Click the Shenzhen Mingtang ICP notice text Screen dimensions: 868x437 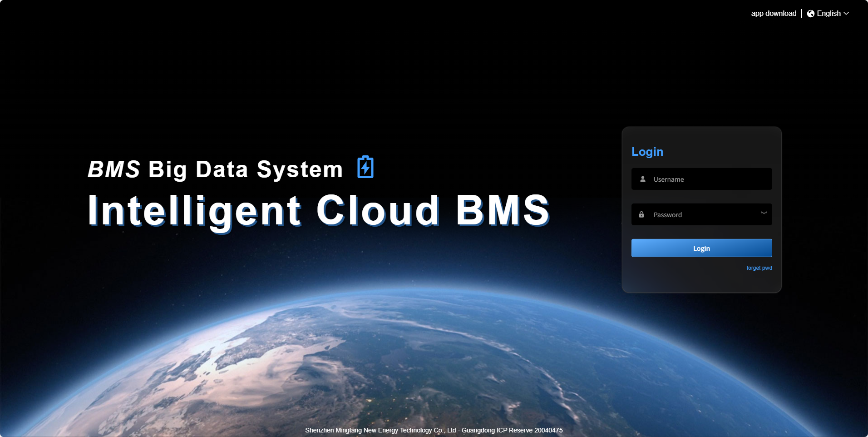[x=434, y=430]
